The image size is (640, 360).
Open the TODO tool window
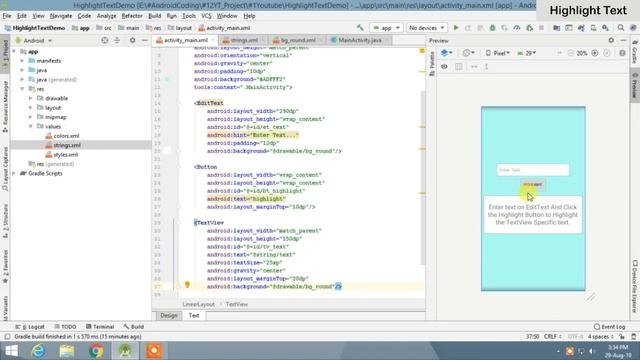pyautogui.click(x=65, y=327)
